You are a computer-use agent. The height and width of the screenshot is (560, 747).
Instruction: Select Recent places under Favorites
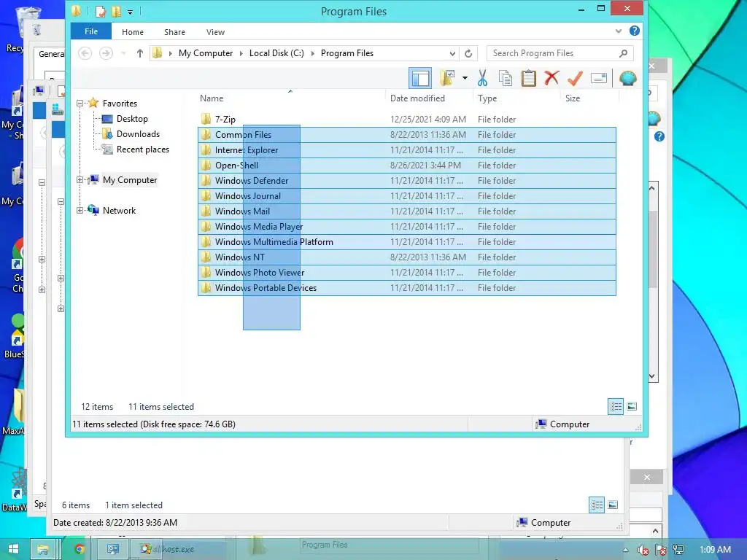143,149
